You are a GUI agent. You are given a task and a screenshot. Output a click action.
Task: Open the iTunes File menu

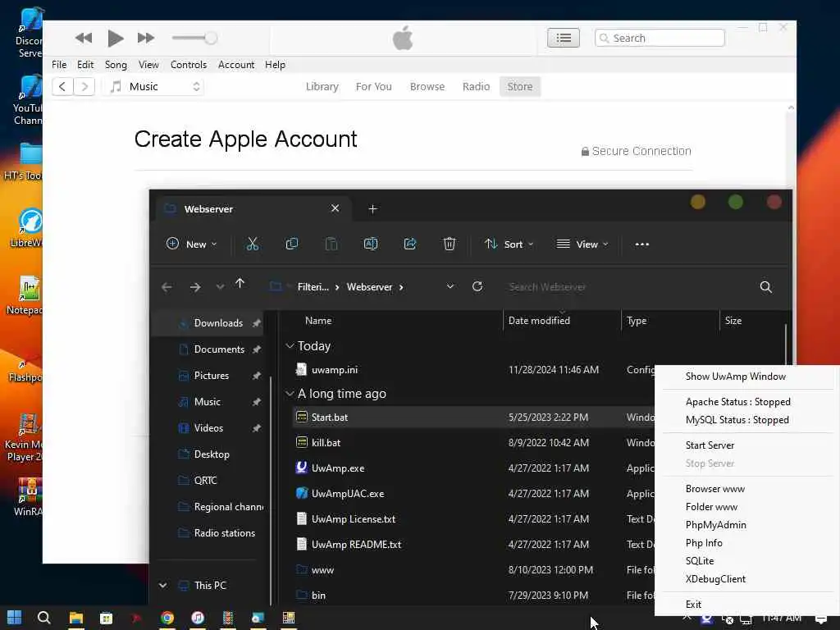point(59,64)
